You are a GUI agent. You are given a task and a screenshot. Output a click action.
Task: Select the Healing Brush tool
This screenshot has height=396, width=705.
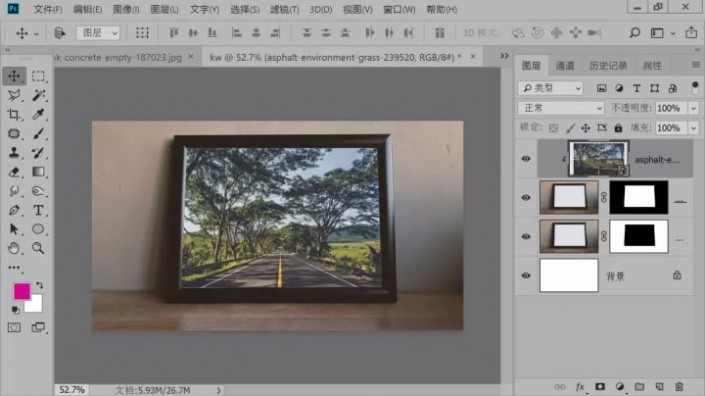pyautogui.click(x=14, y=133)
